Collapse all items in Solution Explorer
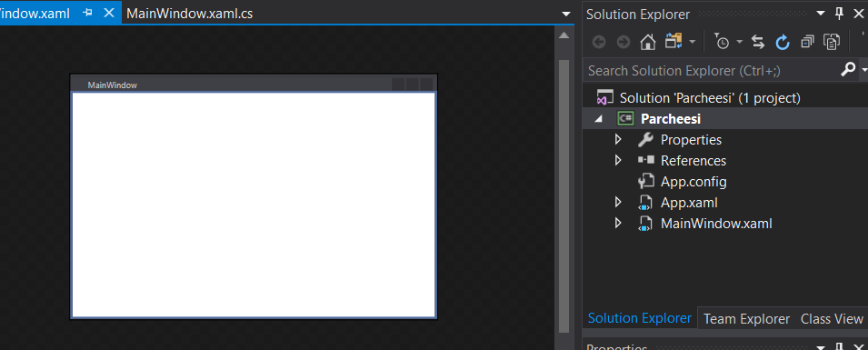The width and height of the screenshot is (868, 350). [x=808, y=42]
